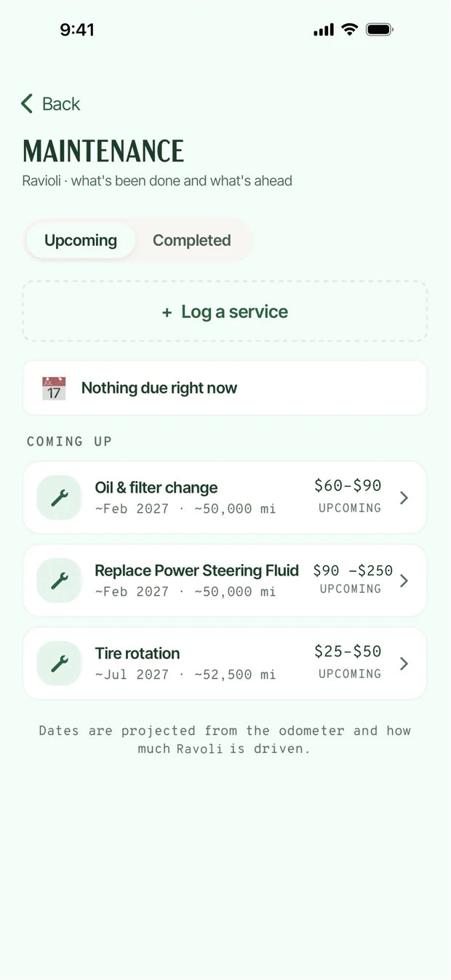Click the $90 –$250 cost range
This screenshot has width=451, height=980.
click(x=353, y=570)
